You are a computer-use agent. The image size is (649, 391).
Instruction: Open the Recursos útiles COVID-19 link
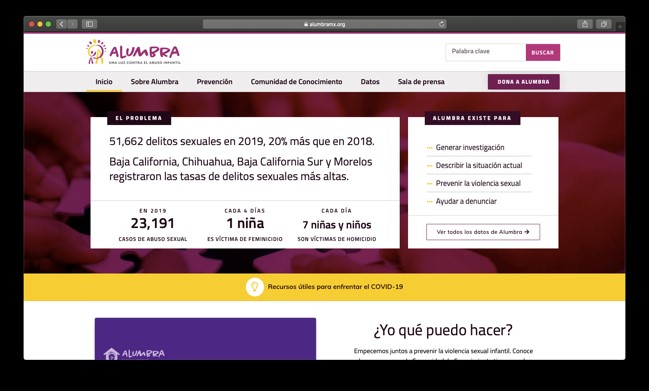tap(335, 287)
